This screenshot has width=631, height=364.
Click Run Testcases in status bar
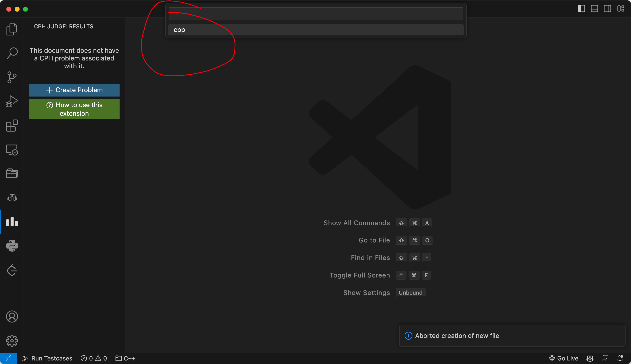(x=47, y=358)
